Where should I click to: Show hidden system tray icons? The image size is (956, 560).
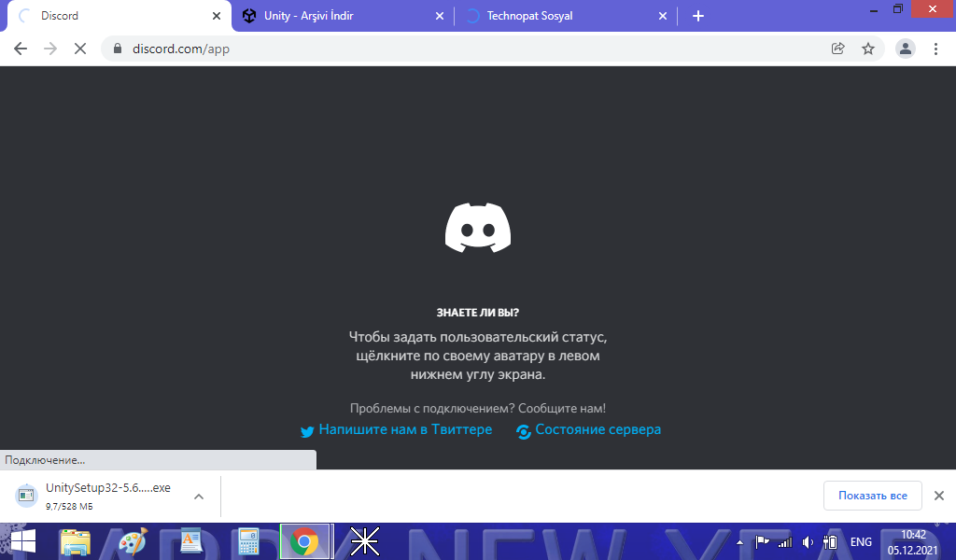(739, 542)
